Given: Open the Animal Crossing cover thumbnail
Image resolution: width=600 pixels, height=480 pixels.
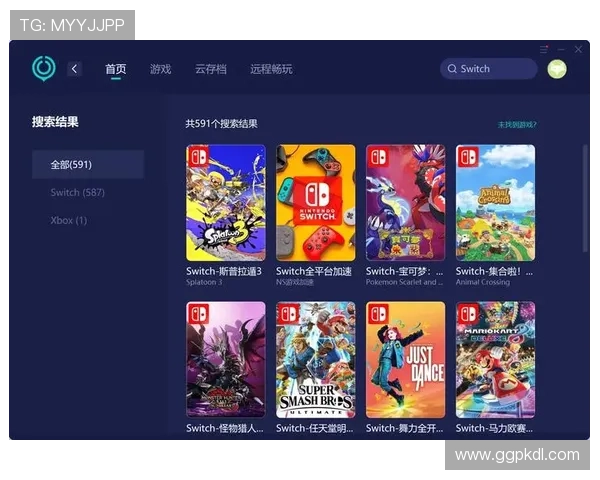Looking at the screenshot, I should [496, 203].
